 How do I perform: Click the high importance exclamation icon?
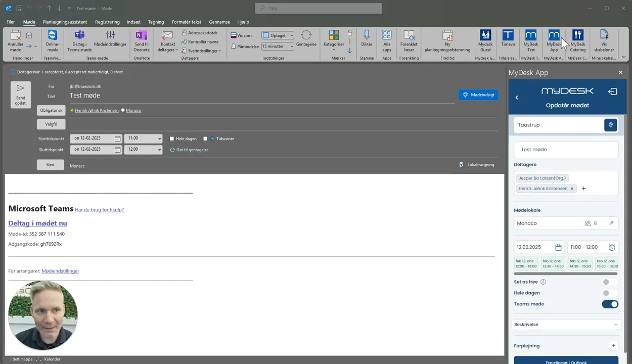point(349,41)
